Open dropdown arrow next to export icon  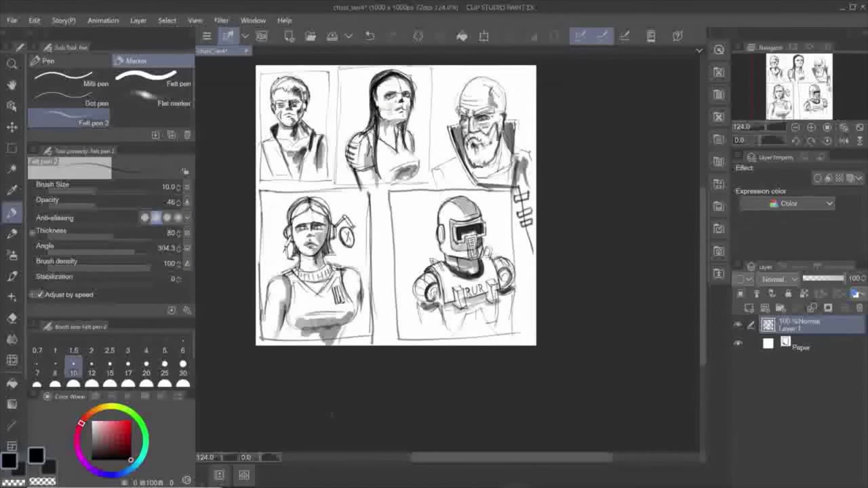pyautogui.click(x=349, y=36)
